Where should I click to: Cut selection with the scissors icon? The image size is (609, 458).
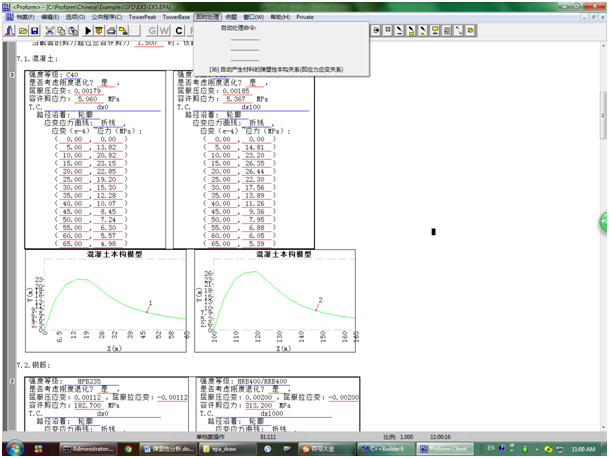(50, 30)
